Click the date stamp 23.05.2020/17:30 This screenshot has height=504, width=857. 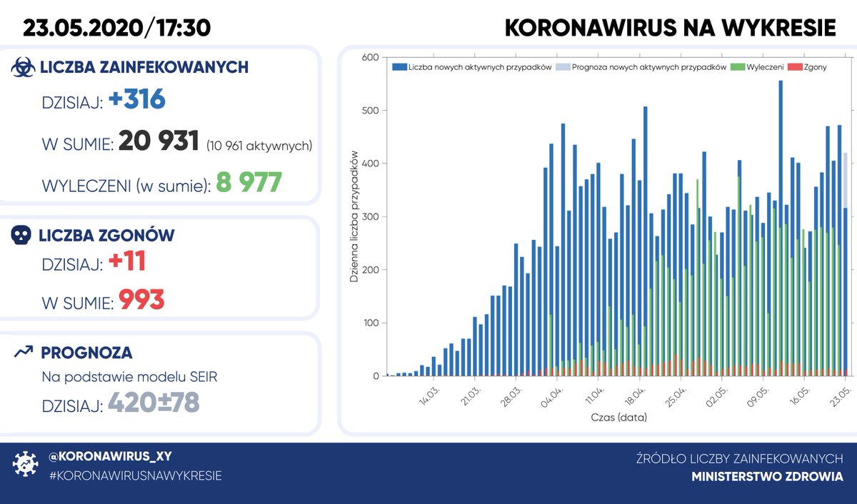(116, 28)
